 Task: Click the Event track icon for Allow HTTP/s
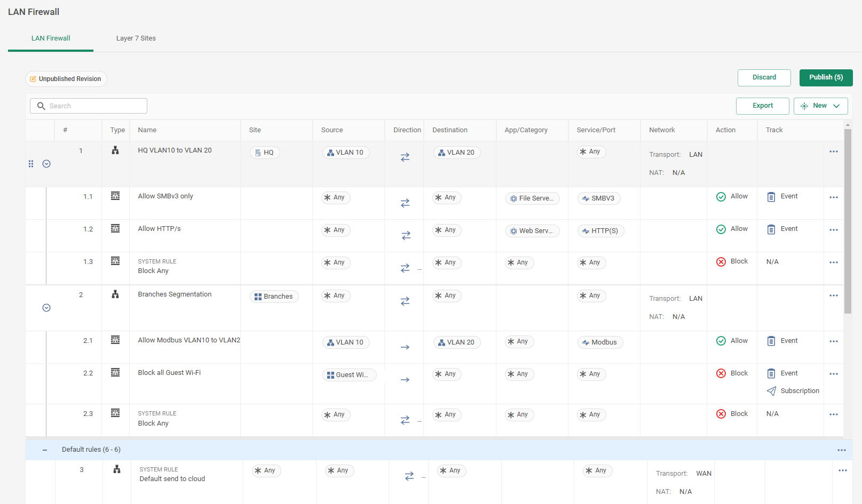click(x=771, y=229)
